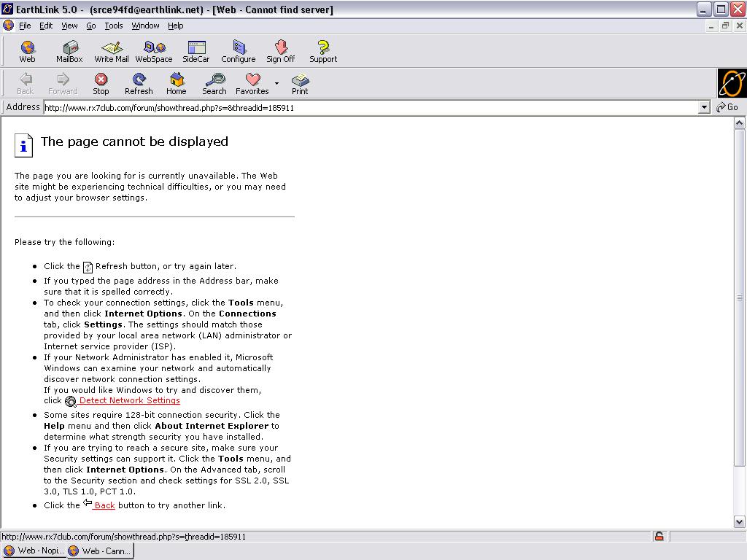Open the Configure settings icon

239,51
